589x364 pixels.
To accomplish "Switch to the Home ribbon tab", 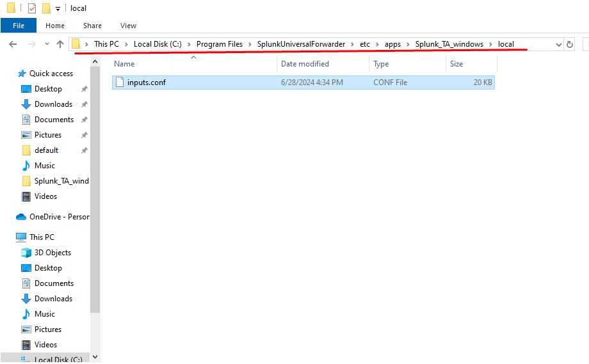I will pos(55,26).
